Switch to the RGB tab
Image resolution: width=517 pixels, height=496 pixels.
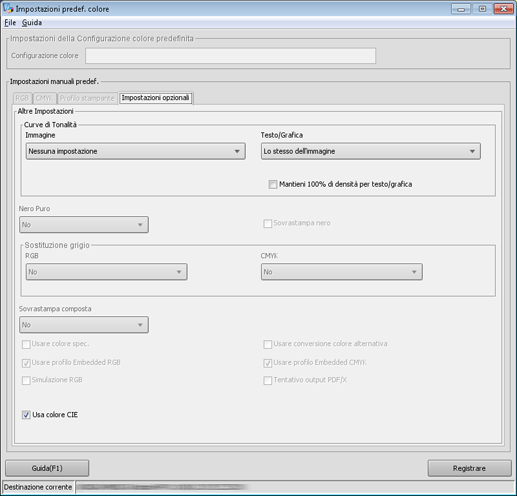tap(22, 98)
